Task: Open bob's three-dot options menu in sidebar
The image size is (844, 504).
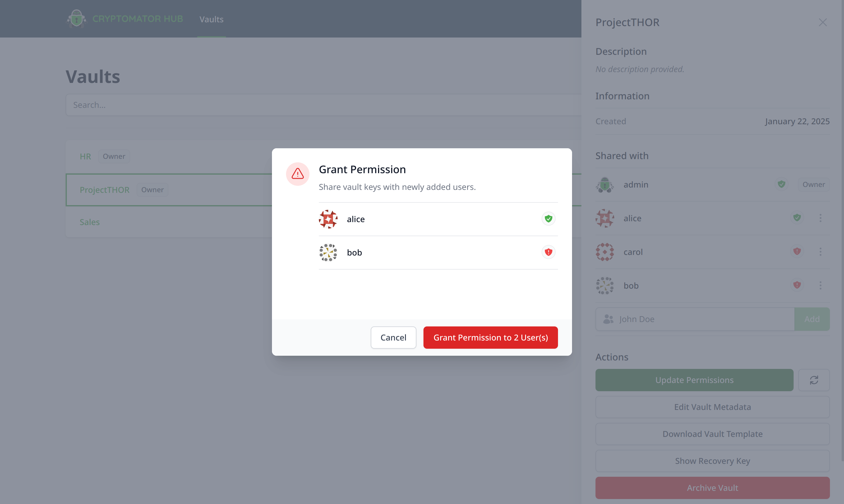Action: point(820,285)
